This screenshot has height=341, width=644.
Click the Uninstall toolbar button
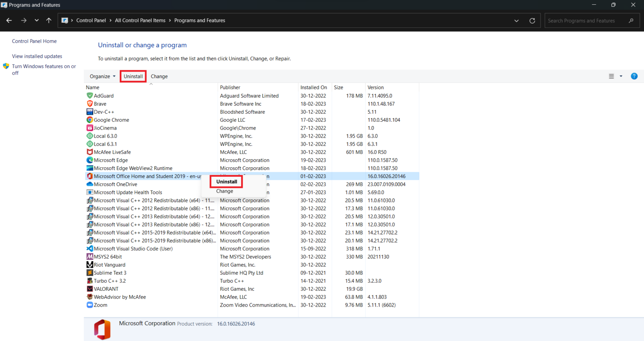133,76
